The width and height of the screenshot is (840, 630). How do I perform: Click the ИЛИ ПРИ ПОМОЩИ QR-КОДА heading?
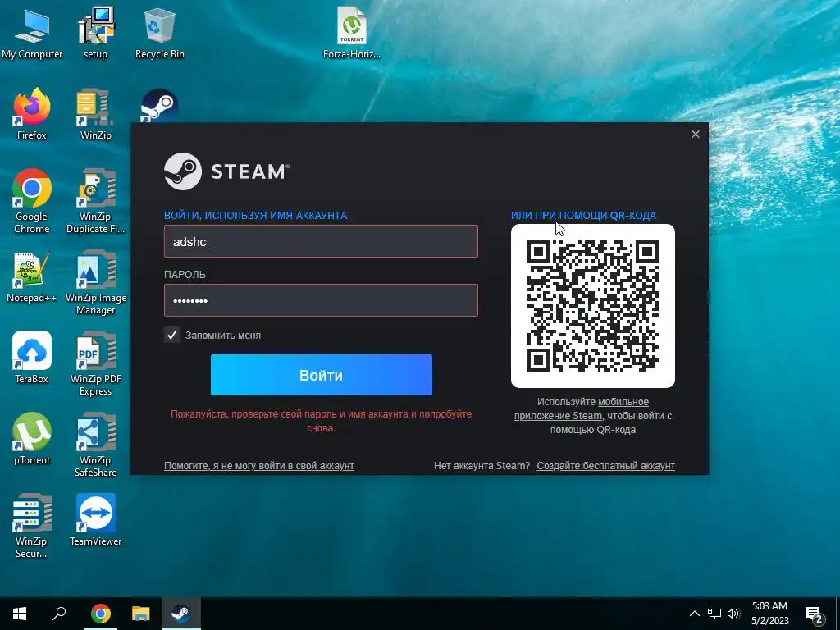point(583,216)
